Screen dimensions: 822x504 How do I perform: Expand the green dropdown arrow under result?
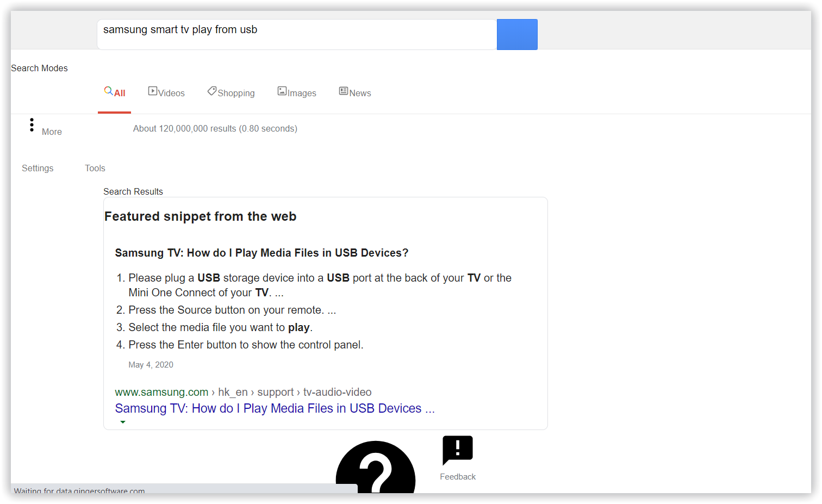(x=123, y=422)
